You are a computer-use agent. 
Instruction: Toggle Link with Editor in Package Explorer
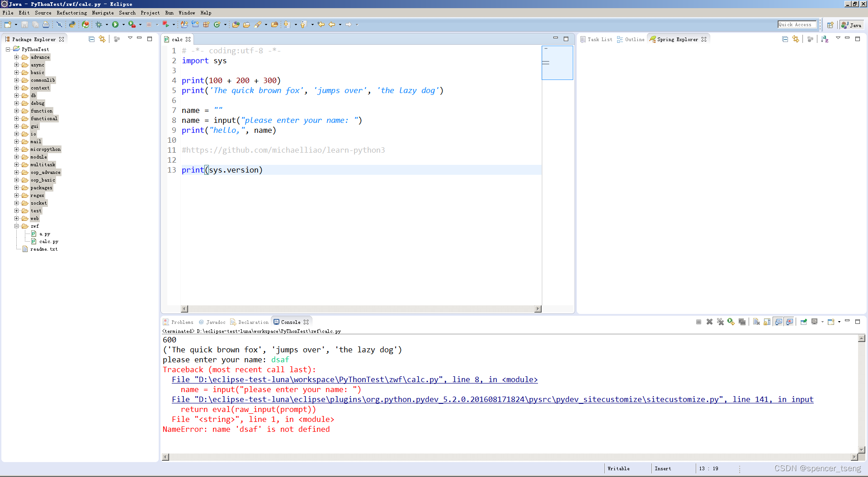pos(102,39)
